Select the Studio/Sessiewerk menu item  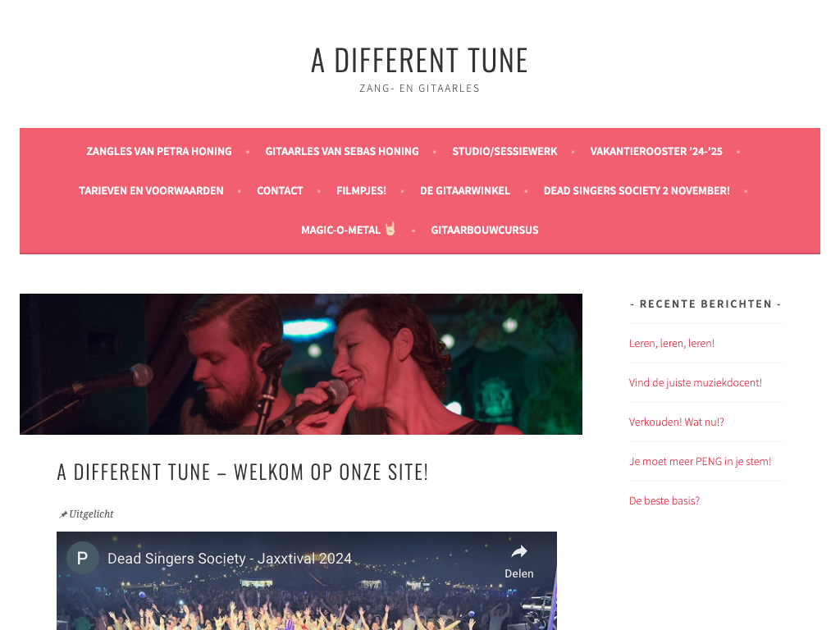504,151
